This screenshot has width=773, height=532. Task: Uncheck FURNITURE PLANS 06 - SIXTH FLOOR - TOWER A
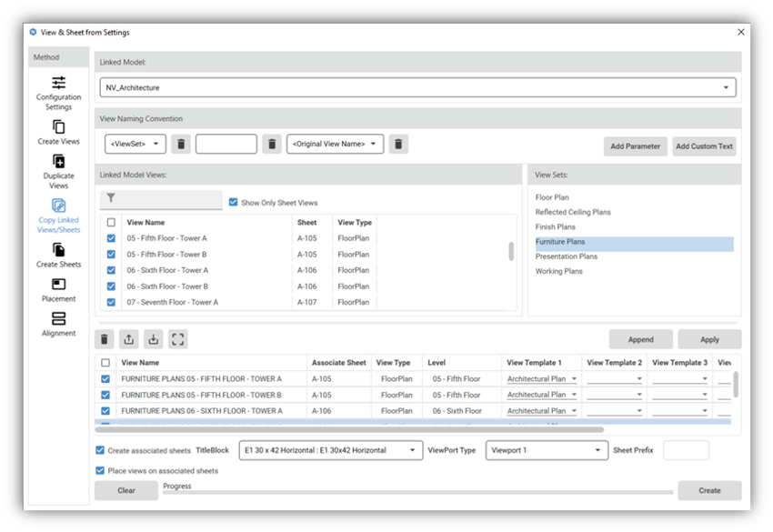tap(105, 411)
